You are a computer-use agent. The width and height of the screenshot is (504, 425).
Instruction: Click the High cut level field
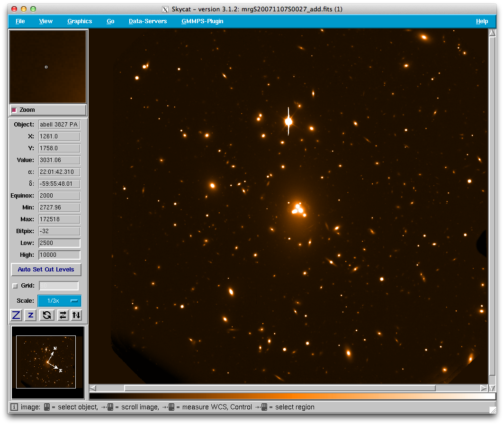60,255
